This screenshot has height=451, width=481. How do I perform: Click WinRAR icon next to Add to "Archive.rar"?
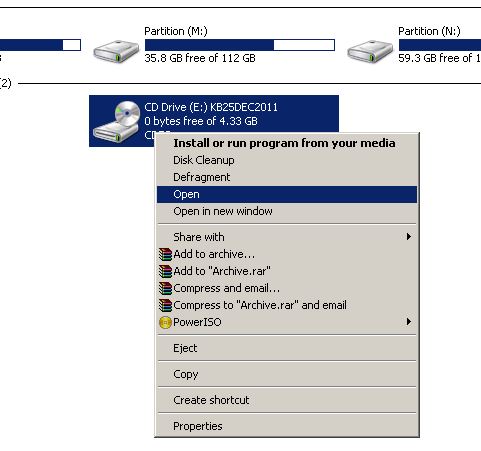tap(165, 271)
